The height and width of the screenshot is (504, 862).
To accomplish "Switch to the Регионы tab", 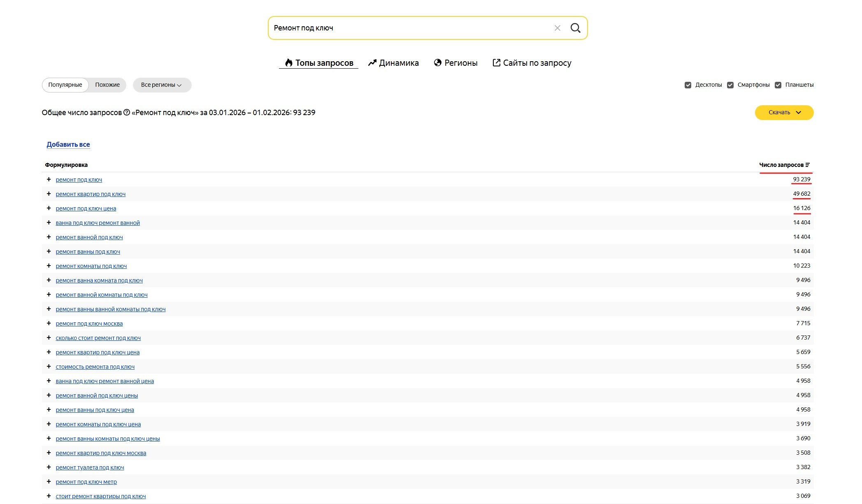I will coord(455,63).
